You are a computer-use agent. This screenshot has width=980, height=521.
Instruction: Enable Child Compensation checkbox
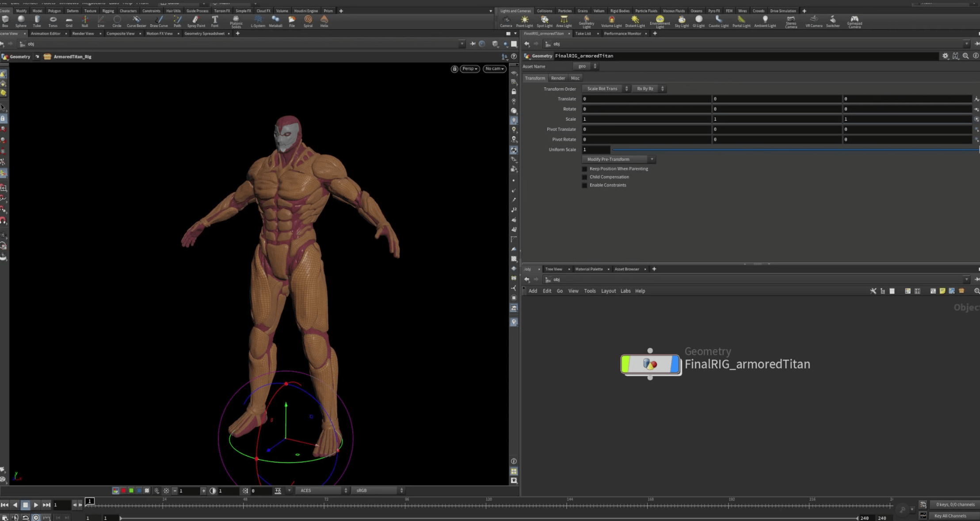click(x=585, y=177)
